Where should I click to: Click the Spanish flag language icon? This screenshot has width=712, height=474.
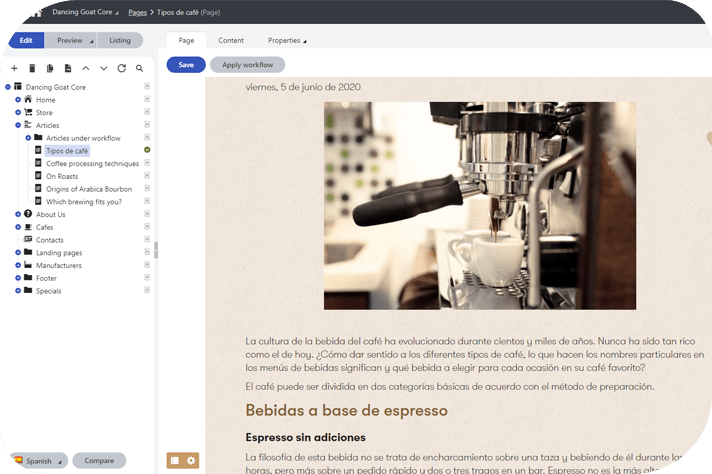19,459
